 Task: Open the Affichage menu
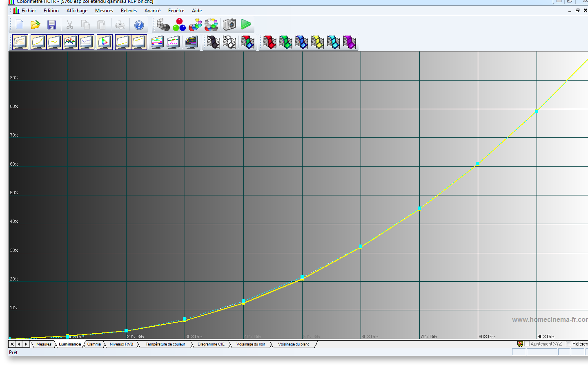[x=77, y=11]
